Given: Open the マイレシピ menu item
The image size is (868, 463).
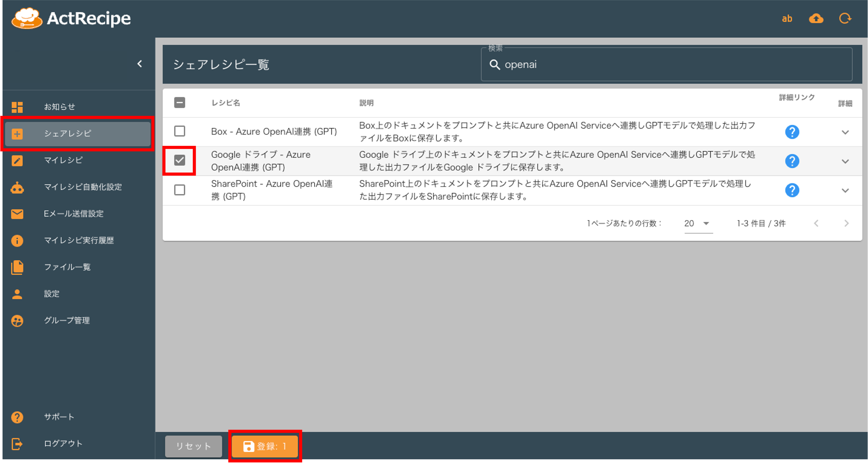Looking at the screenshot, I should click(x=78, y=161).
